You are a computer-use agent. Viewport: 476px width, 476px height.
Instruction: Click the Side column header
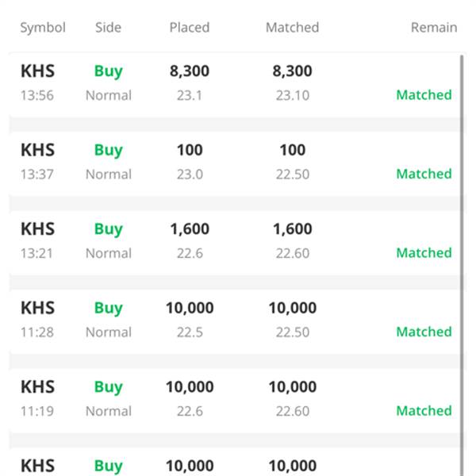pos(109,28)
